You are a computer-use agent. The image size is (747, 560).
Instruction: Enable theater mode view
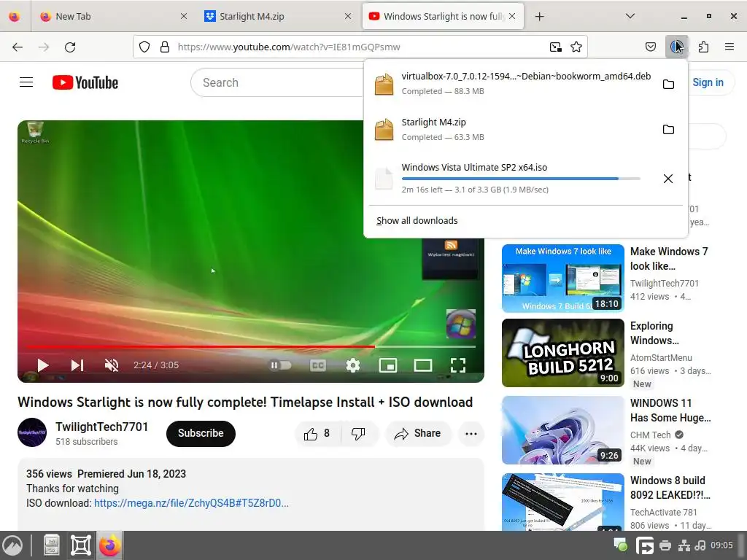click(422, 365)
